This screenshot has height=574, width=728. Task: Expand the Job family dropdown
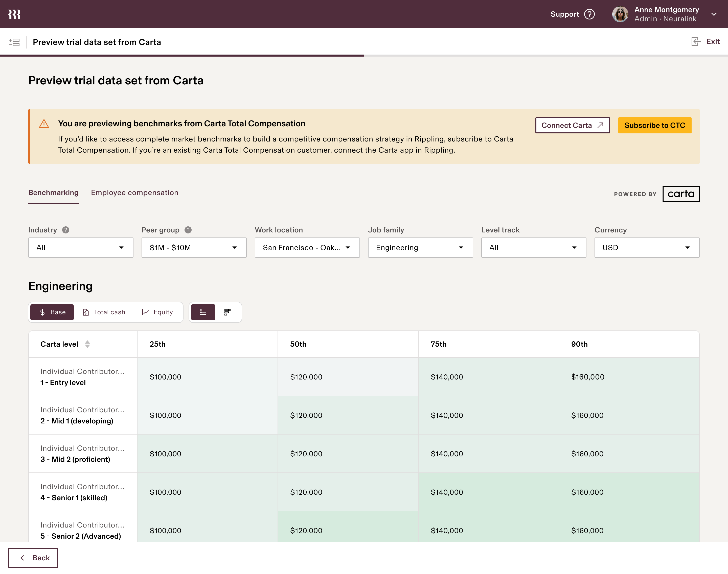coord(420,248)
